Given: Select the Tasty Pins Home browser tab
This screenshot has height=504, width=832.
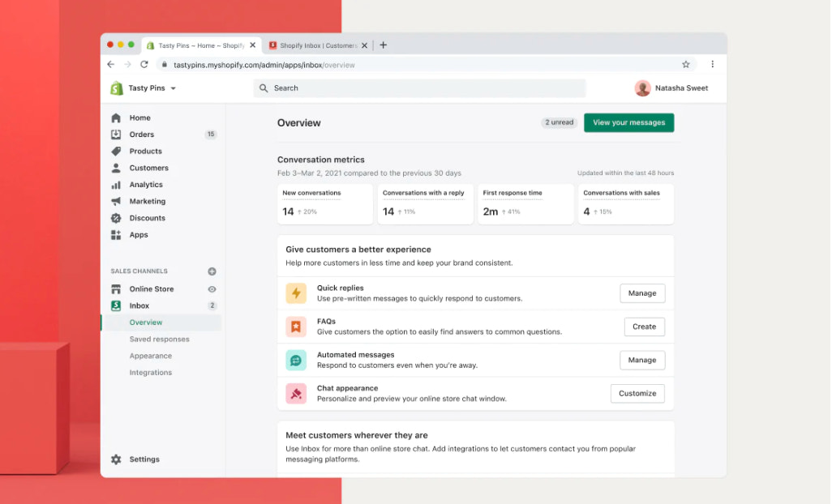Looking at the screenshot, I should point(199,45).
